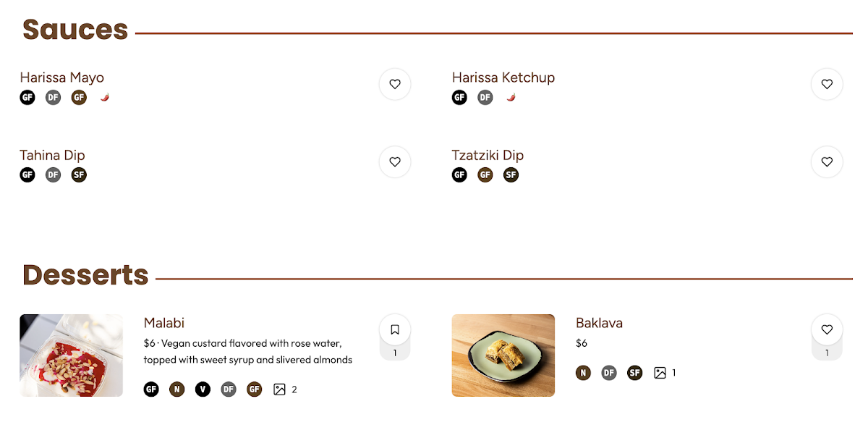
Task: Open the Baklava item title
Action: tap(599, 323)
